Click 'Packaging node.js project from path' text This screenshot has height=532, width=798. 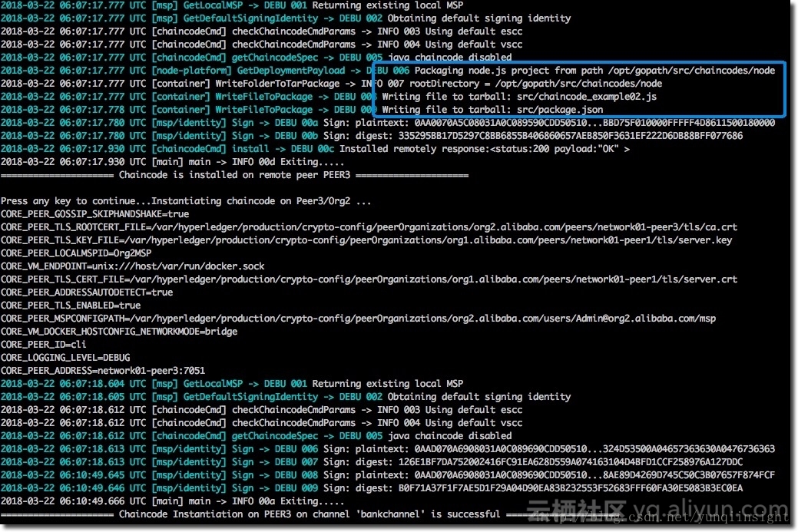coord(508,71)
